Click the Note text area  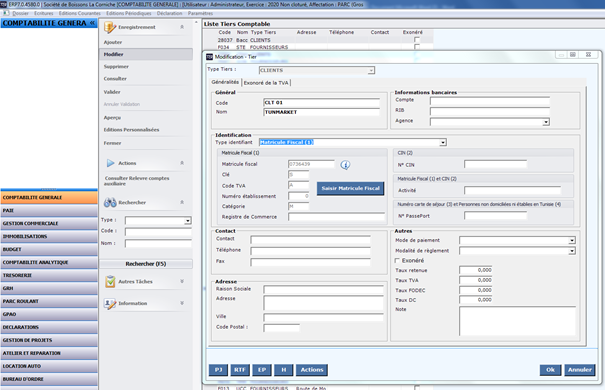(x=517, y=321)
